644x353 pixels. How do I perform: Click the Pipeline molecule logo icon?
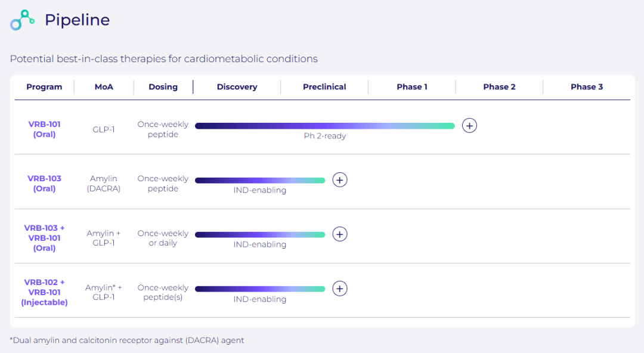coord(23,20)
